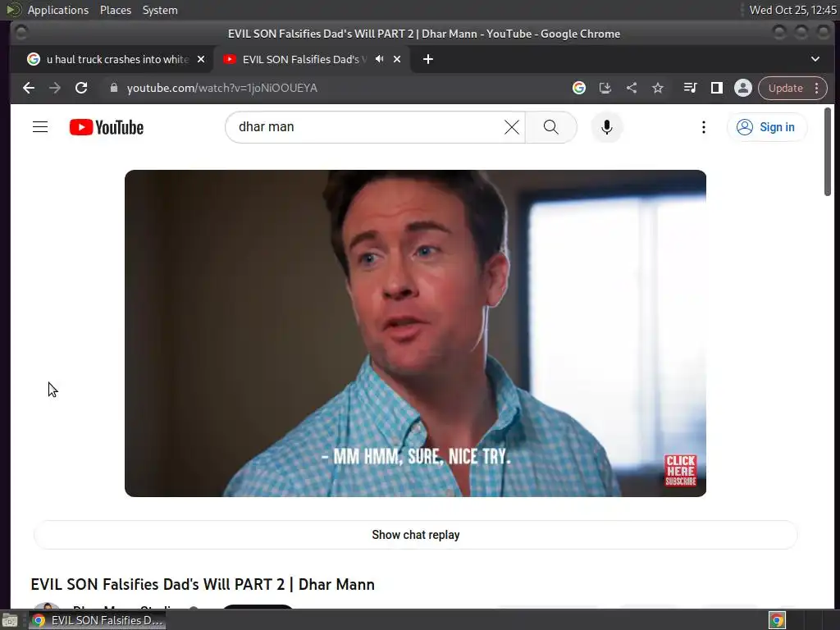Click the address bar URL
Screen dimensions: 840x630
(x=221, y=88)
